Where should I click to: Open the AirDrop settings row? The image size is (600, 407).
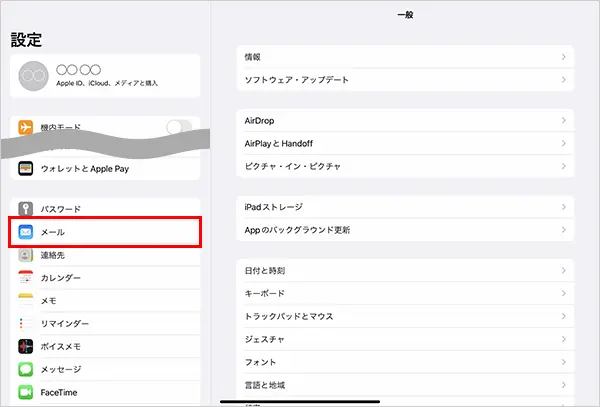[405, 120]
